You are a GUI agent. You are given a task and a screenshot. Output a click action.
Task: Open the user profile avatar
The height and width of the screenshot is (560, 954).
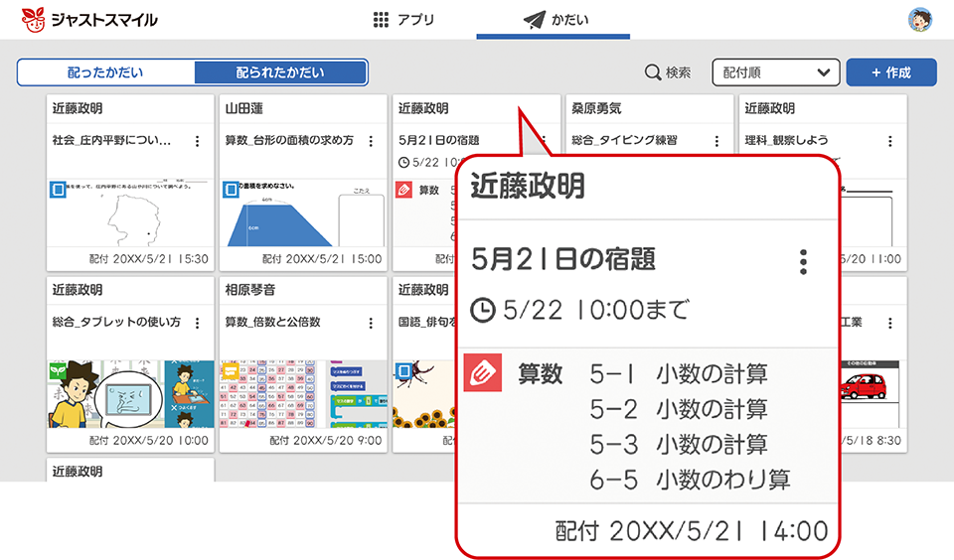920,19
